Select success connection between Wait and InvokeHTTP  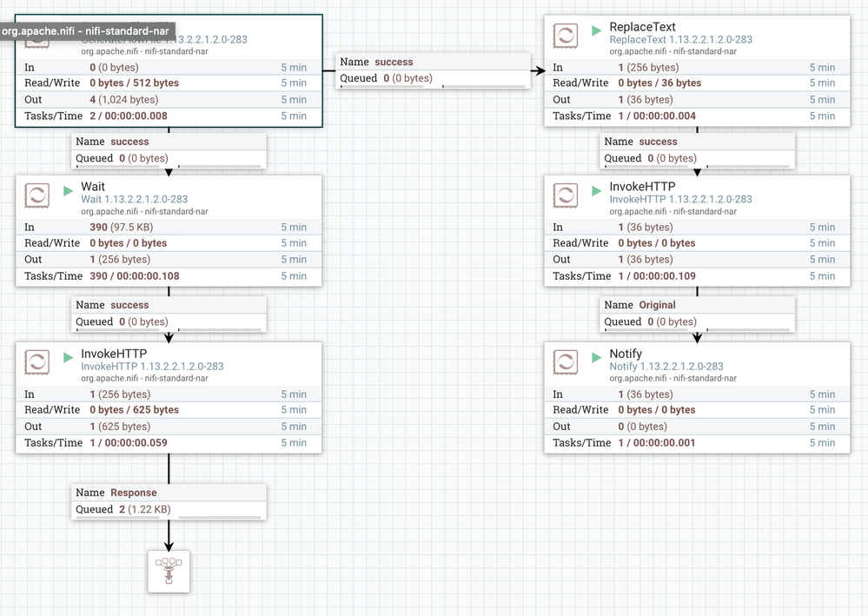[169, 315]
